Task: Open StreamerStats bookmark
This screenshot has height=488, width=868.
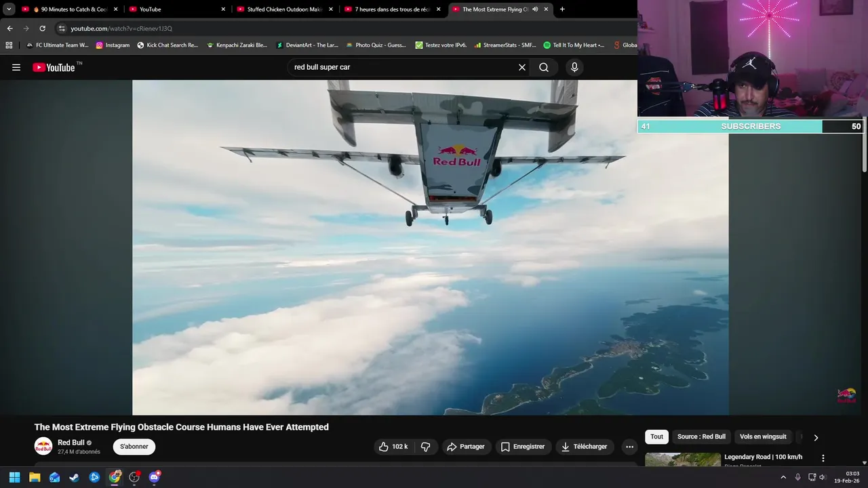Action: (x=505, y=45)
